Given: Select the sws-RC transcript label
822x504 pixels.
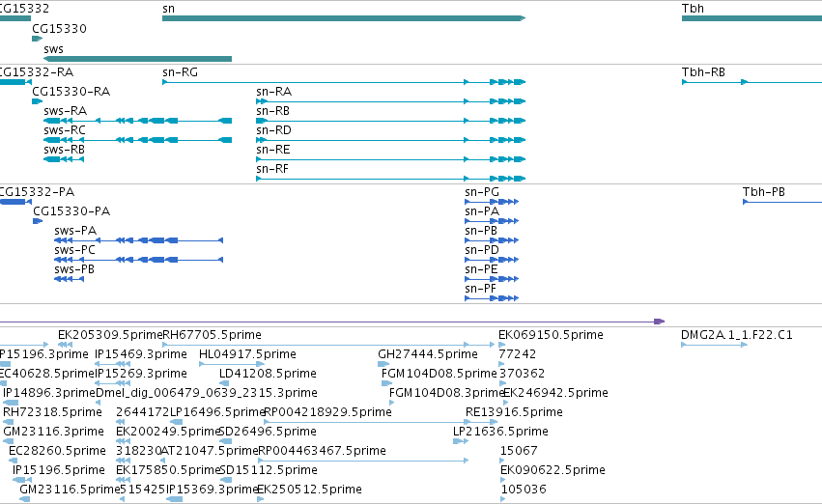Looking at the screenshot, I should tap(65, 130).
